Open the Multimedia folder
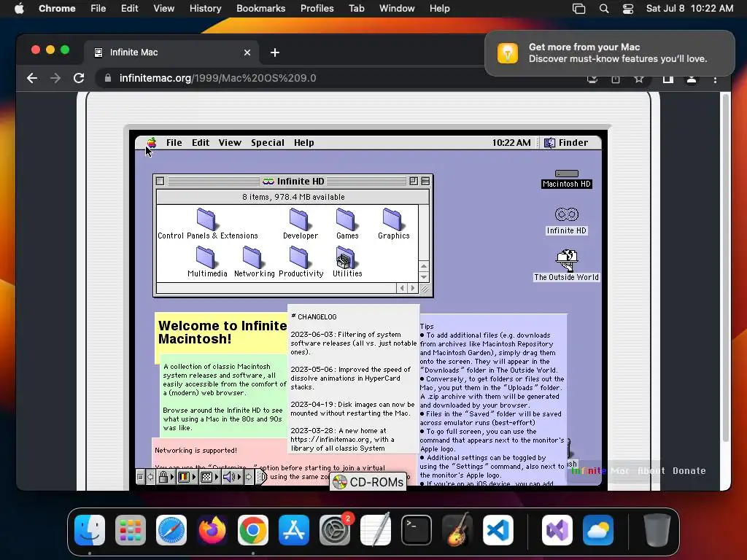The image size is (747, 560). point(206,262)
